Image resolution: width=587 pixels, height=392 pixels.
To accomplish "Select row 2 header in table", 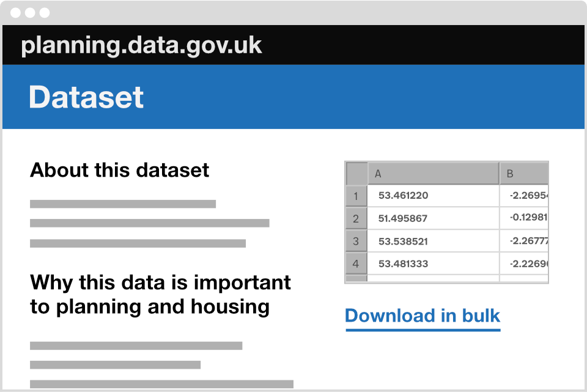I will click(x=356, y=218).
